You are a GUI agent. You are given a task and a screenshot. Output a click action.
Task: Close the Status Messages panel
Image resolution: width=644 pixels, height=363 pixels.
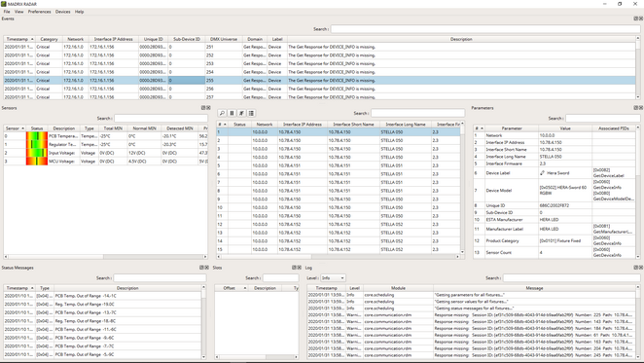click(x=206, y=268)
